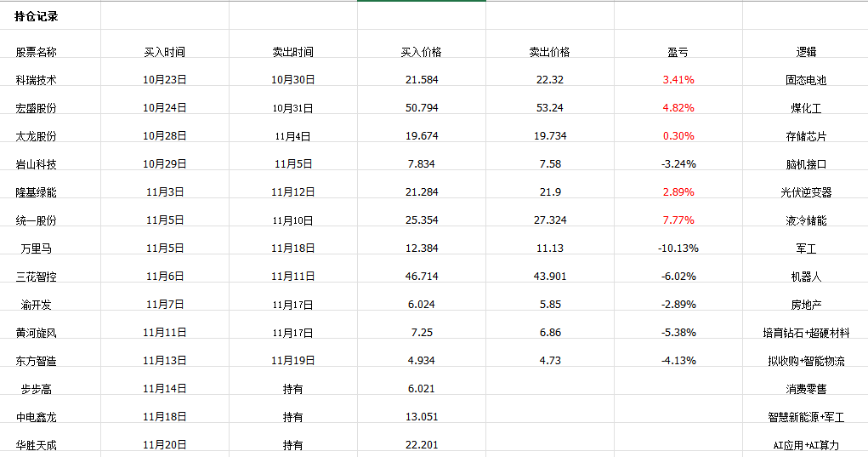
Task: Select the 军工 logic cell
Action: [806, 248]
